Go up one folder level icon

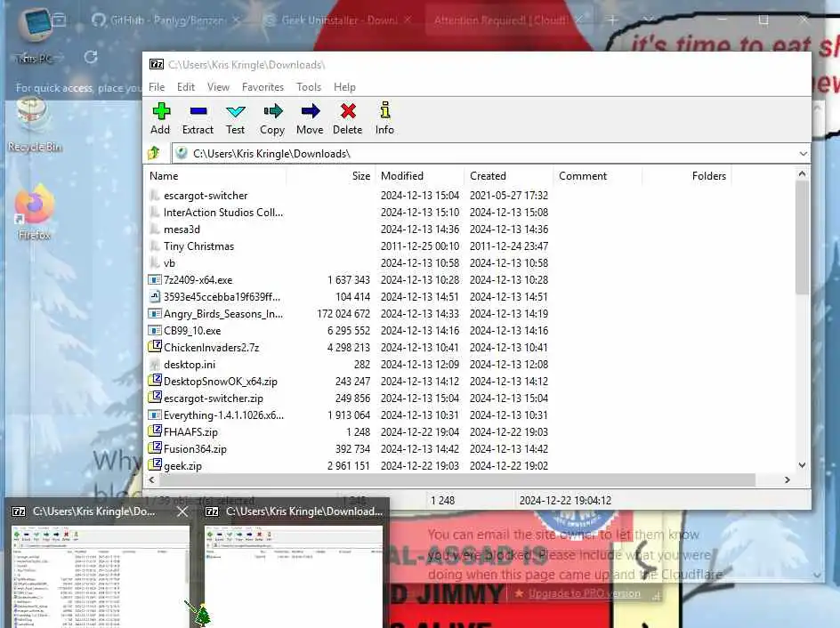tap(154, 153)
